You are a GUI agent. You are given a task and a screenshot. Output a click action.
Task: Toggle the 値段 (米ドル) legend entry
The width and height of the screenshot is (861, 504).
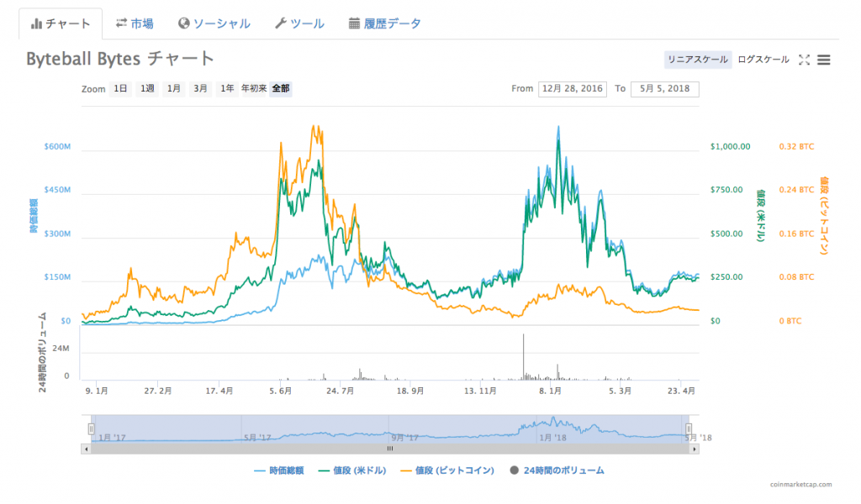click(351, 471)
